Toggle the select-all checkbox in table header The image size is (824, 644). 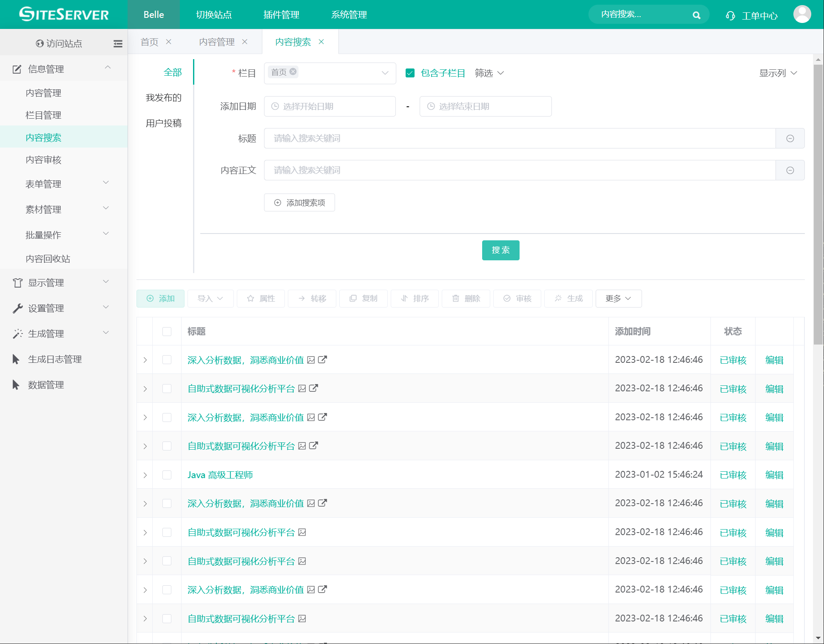click(x=167, y=331)
